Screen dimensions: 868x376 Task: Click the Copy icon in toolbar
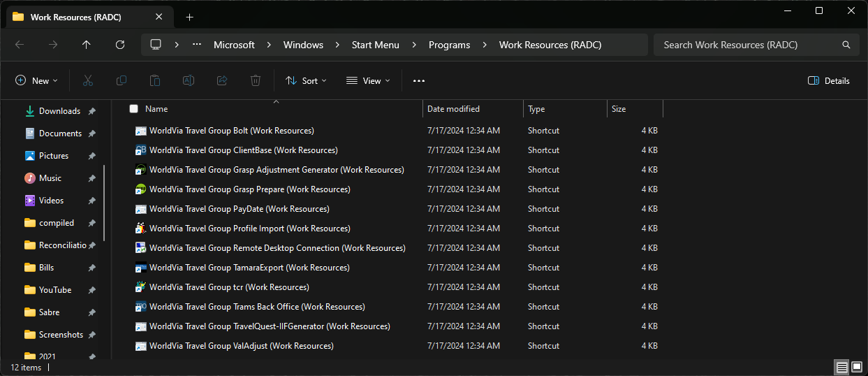[122, 81]
